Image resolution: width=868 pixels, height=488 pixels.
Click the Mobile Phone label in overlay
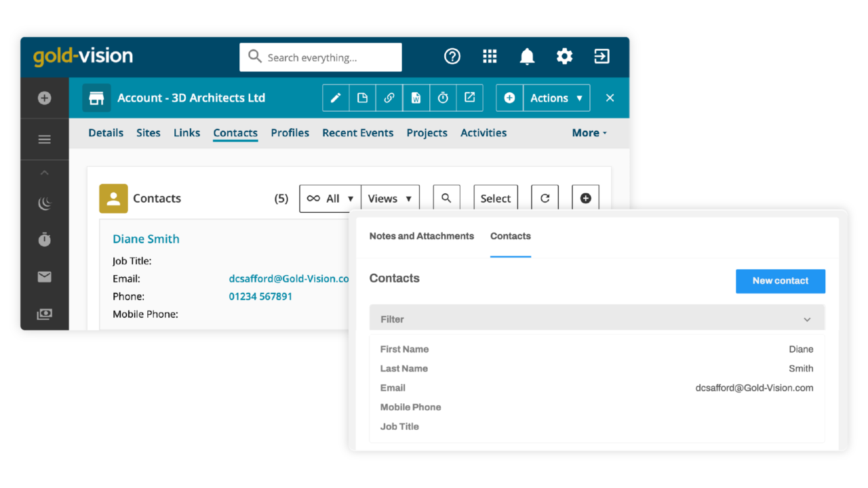point(410,407)
